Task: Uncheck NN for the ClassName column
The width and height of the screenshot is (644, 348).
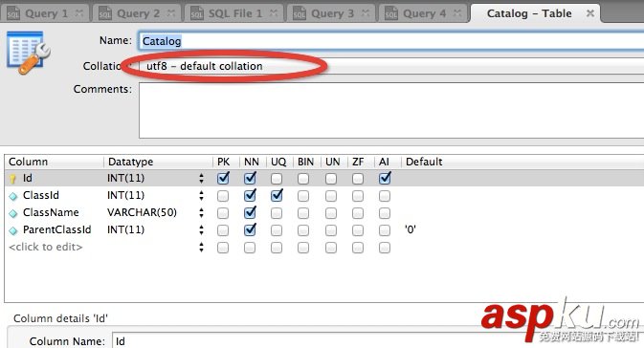Action: coord(250,212)
